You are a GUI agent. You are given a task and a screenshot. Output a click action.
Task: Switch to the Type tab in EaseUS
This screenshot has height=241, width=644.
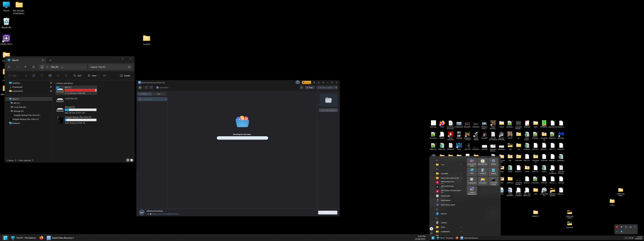(x=159, y=94)
